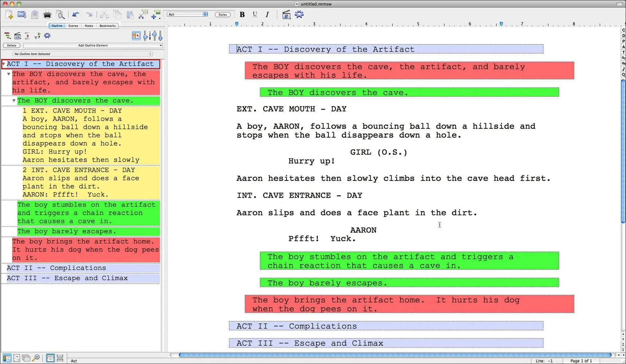This screenshot has width=626, height=364.
Task: Open the Styles button
Action: [x=223, y=15]
